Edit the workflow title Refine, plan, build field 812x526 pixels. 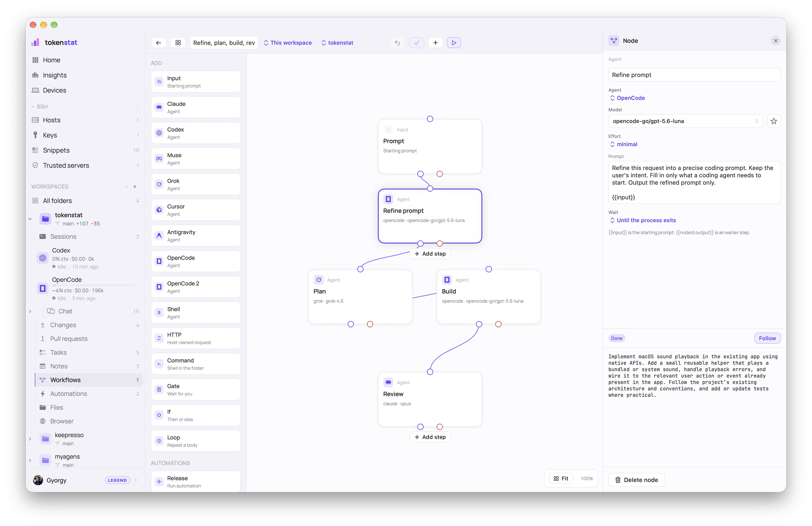coord(224,43)
